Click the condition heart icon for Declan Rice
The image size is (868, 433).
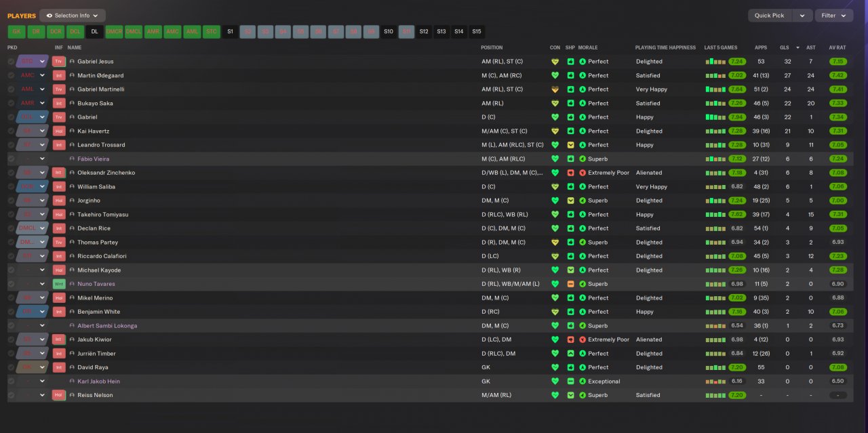pos(555,228)
